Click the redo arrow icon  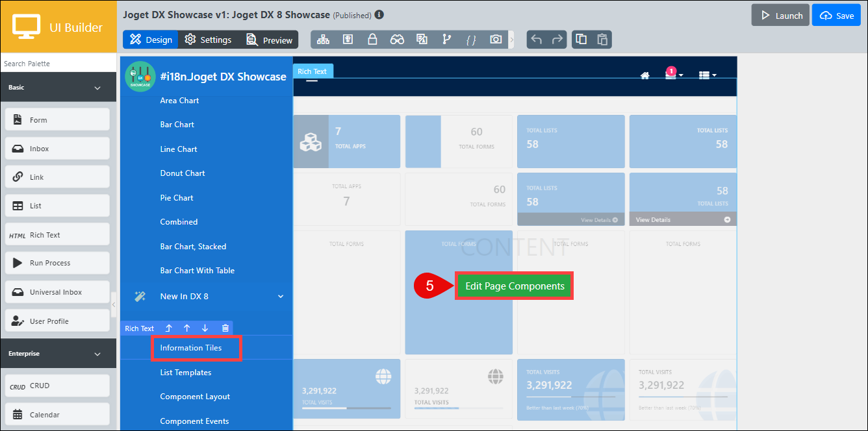(x=557, y=40)
